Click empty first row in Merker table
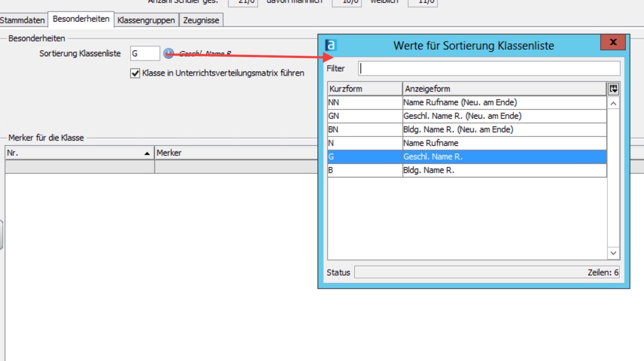This screenshot has width=644, height=361. tap(161, 167)
